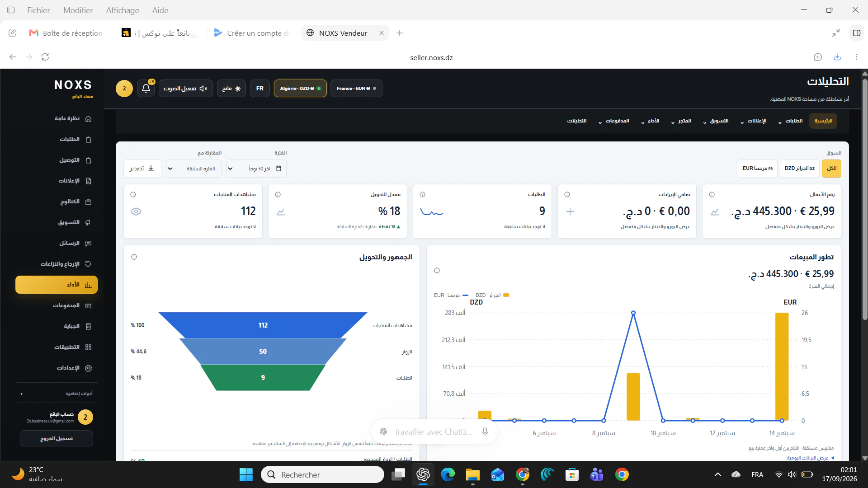The image size is (868, 488).
Task: Reload the page with the refresh icon
Action: tap(45, 57)
